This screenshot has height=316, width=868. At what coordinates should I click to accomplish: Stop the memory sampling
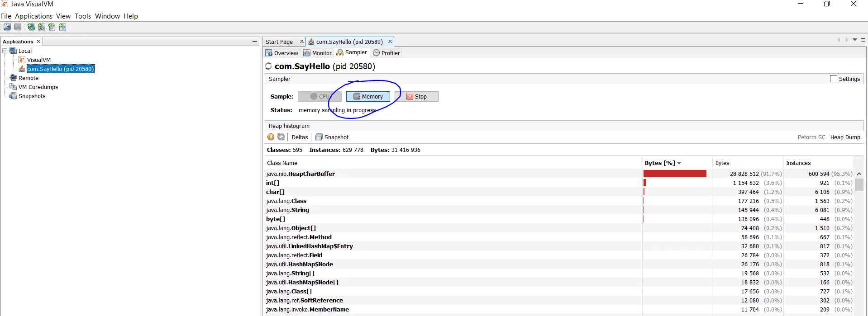tap(416, 96)
